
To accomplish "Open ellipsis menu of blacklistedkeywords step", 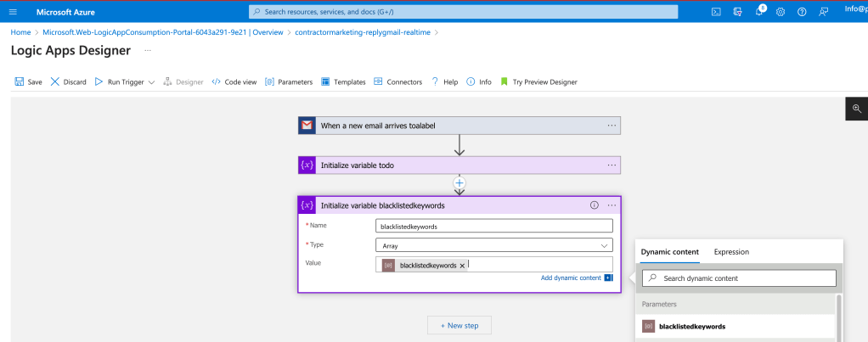I will click(612, 205).
